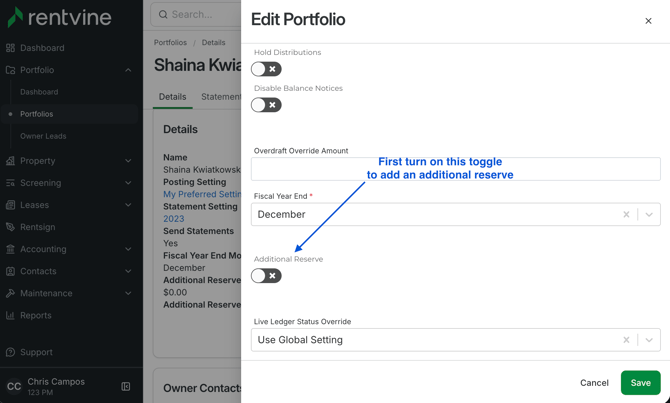Click the Property building icon

coord(10,161)
